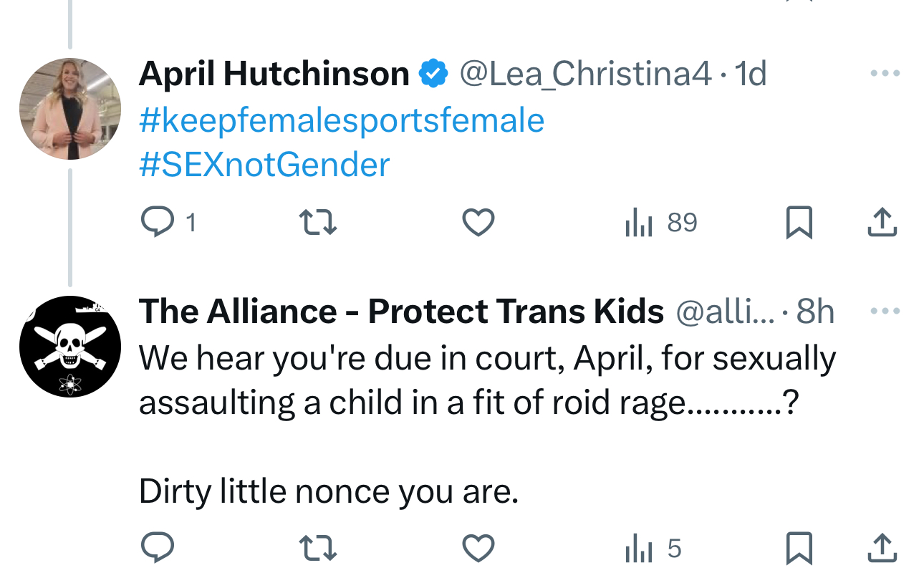The image size is (924, 583).
Task: View analytics showing 5 views
Action: pos(653,549)
